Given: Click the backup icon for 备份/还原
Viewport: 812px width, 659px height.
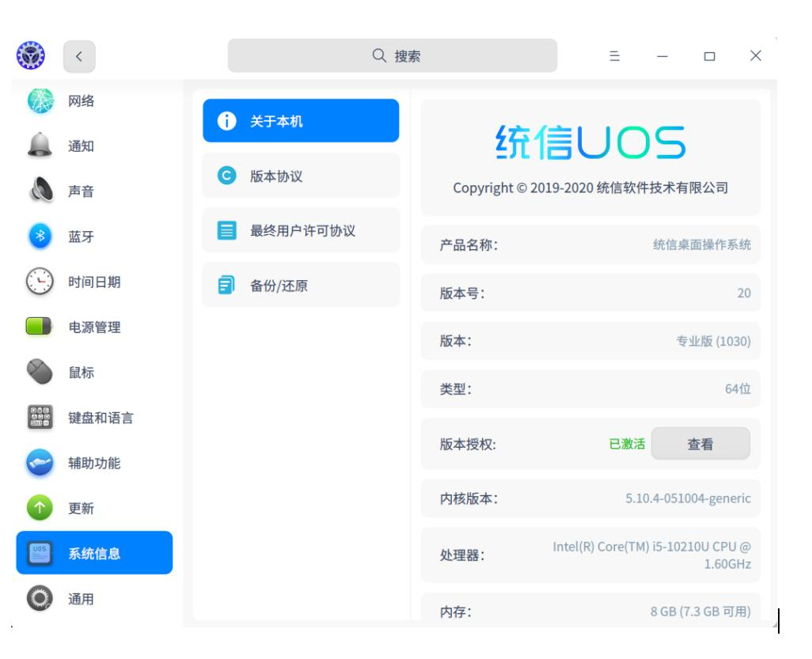Looking at the screenshot, I should (226, 285).
